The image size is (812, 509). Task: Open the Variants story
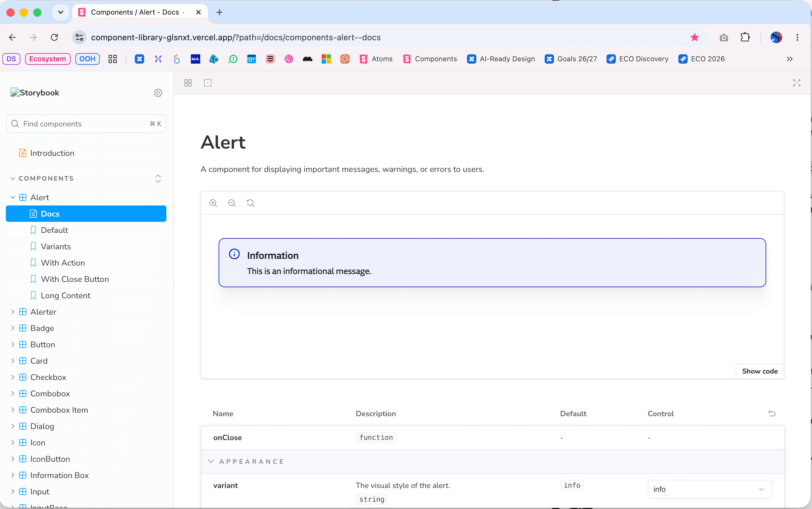point(55,246)
